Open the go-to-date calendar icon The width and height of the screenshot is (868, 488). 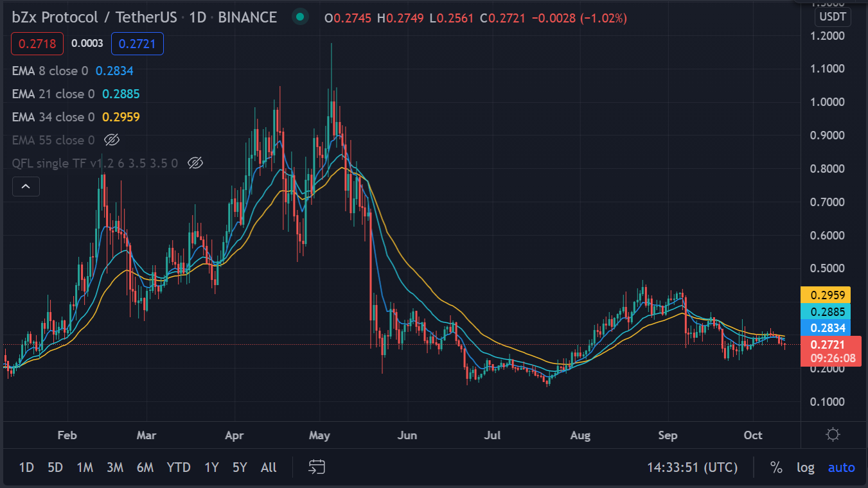[x=317, y=467]
